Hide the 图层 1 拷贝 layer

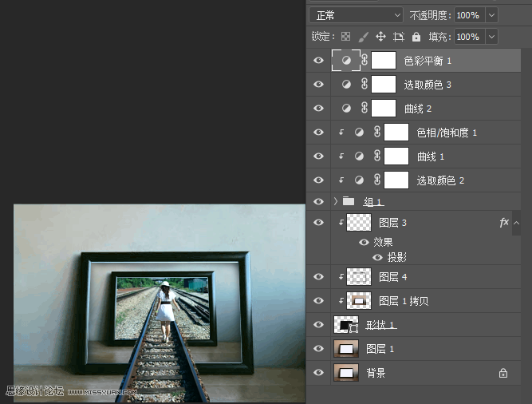point(318,300)
